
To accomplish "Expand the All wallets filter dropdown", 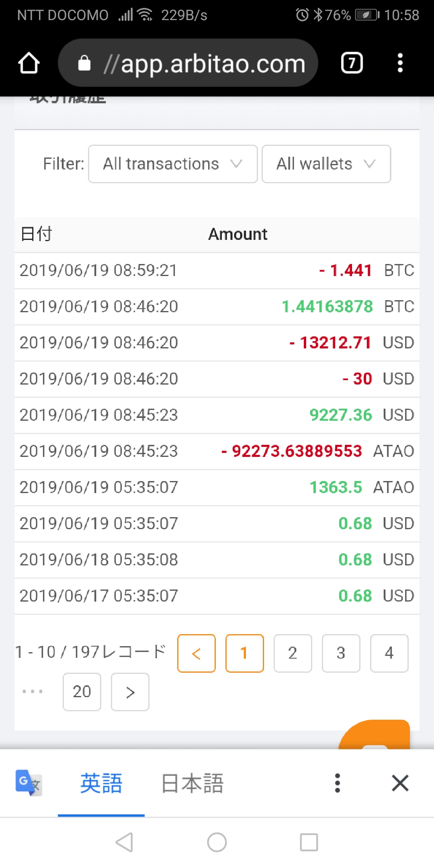I will click(x=326, y=164).
